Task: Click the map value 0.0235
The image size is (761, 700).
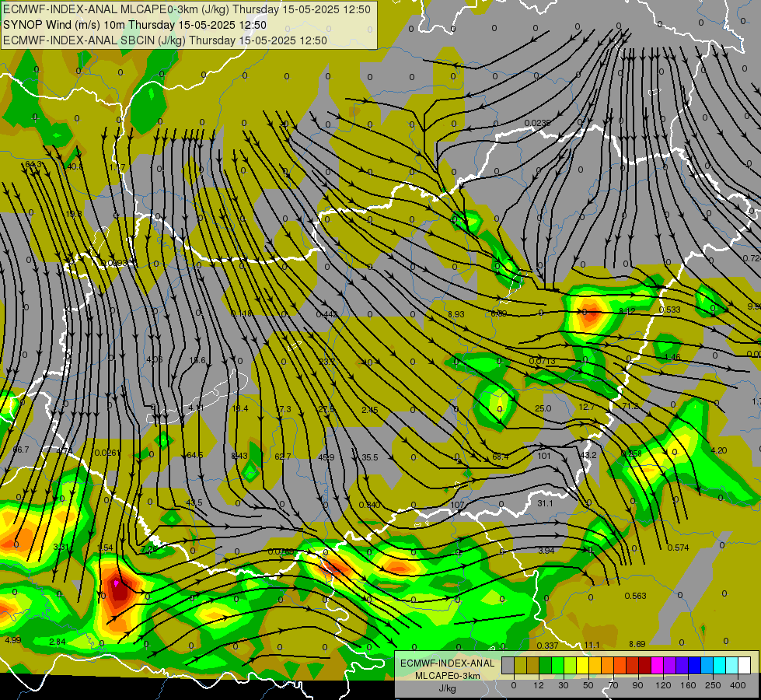Action: click(x=537, y=123)
